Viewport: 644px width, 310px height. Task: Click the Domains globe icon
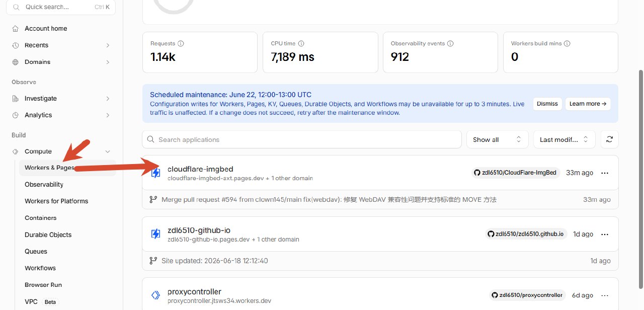tap(16, 62)
